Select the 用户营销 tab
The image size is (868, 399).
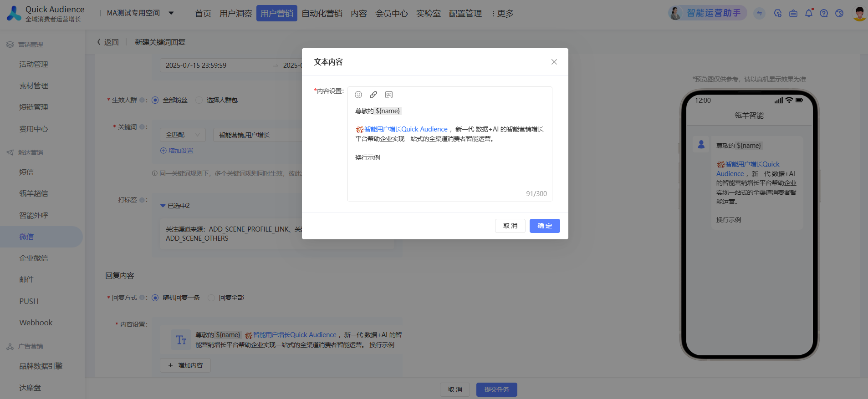point(276,14)
